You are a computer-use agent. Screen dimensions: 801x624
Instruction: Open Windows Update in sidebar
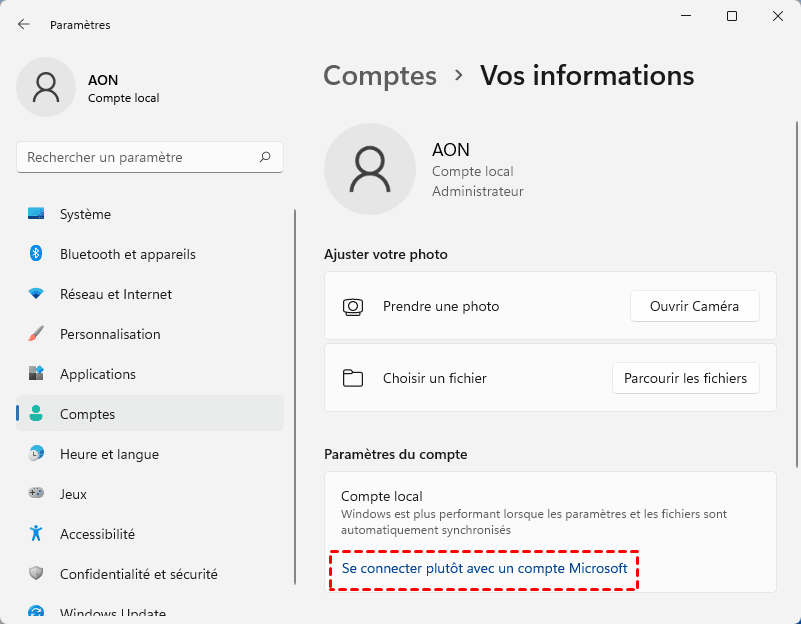point(112,612)
